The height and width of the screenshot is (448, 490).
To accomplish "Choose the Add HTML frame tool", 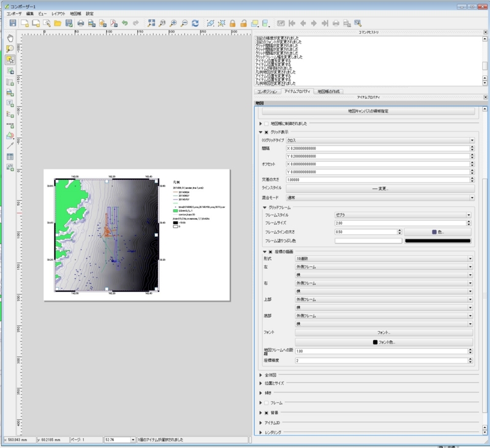I will (10, 167).
